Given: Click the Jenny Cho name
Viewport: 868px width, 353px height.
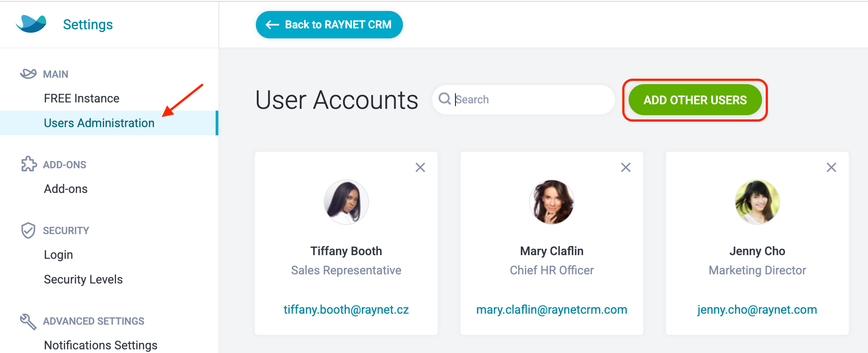Looking at the screenshot, I should (757, 251).
